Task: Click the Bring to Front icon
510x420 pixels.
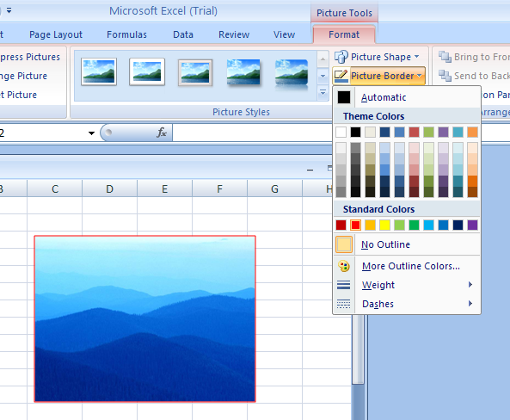Action: [445, 57]
